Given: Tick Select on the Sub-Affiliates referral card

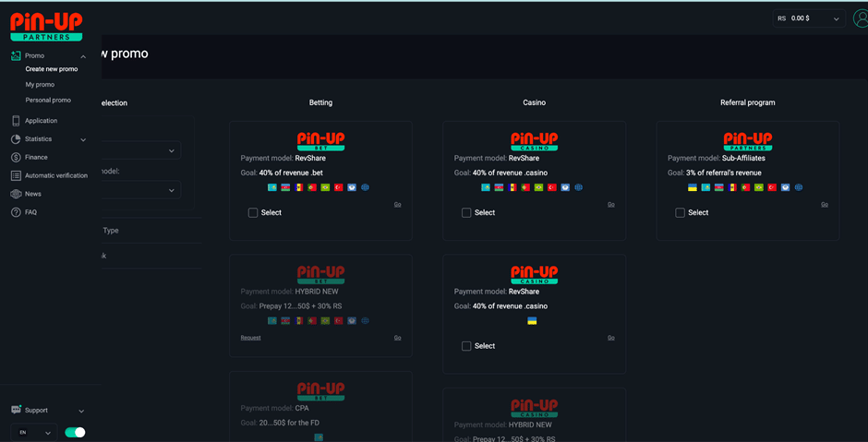Looking at the screenshot, I should [x=681, y=212].
